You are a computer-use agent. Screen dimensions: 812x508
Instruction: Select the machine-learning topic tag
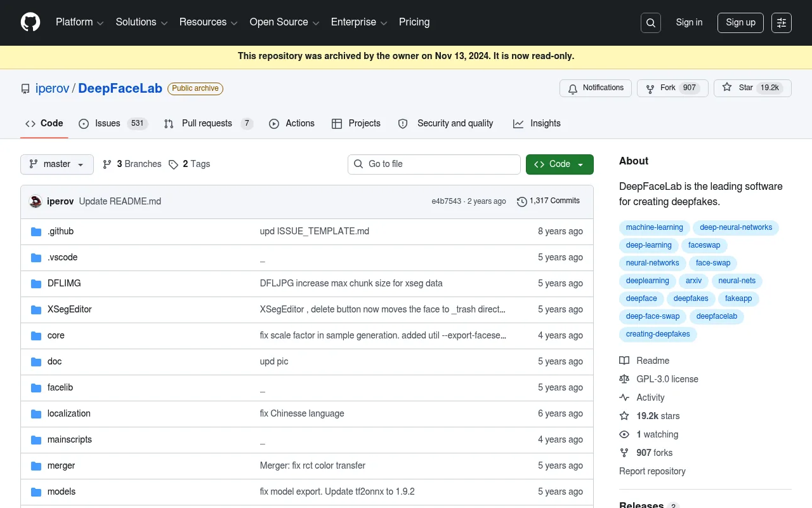[x=655, y=228]
